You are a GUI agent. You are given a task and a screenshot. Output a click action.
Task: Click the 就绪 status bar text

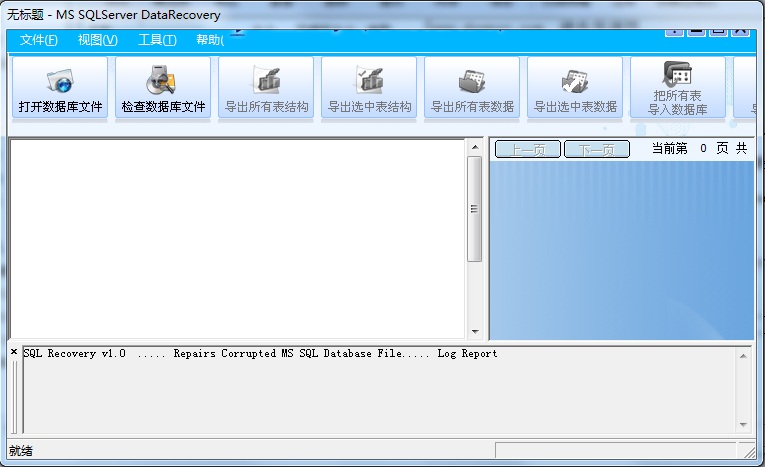click(x=21, y=451)
